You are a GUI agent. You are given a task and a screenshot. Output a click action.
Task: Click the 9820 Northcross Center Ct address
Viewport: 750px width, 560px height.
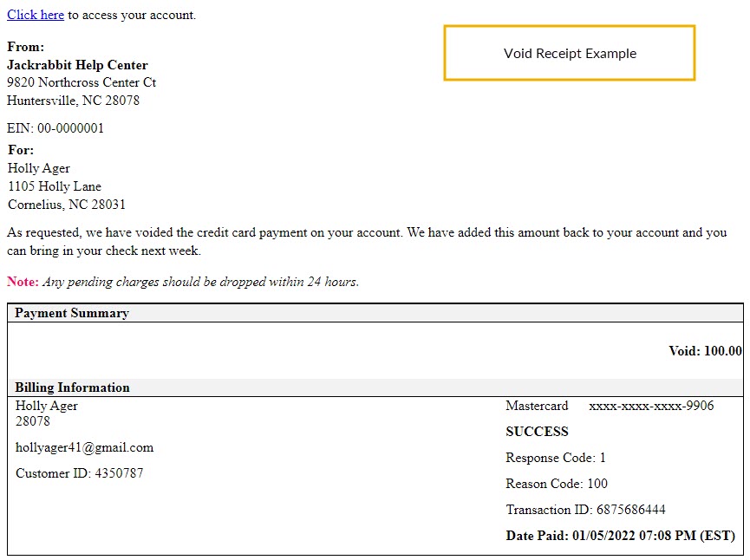tap(82, 82)
